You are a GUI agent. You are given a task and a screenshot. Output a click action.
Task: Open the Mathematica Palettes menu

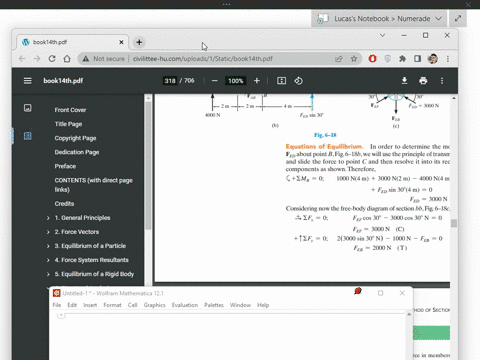tap(214, 305)
